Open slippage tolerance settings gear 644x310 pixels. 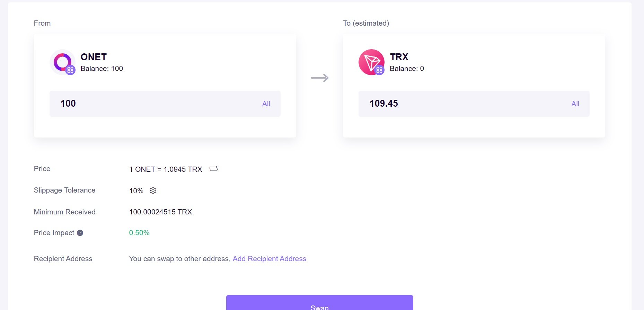pos(153,191)
